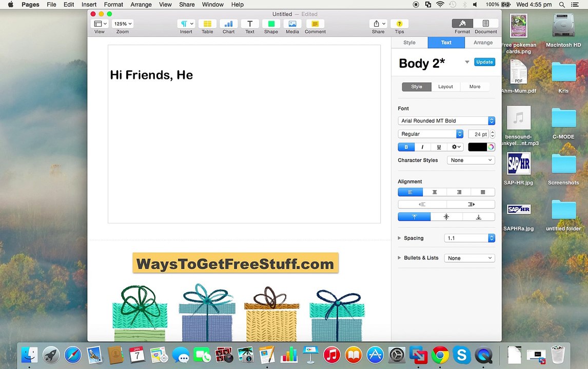Toggle bold formatting

click(x=406, y=147)
